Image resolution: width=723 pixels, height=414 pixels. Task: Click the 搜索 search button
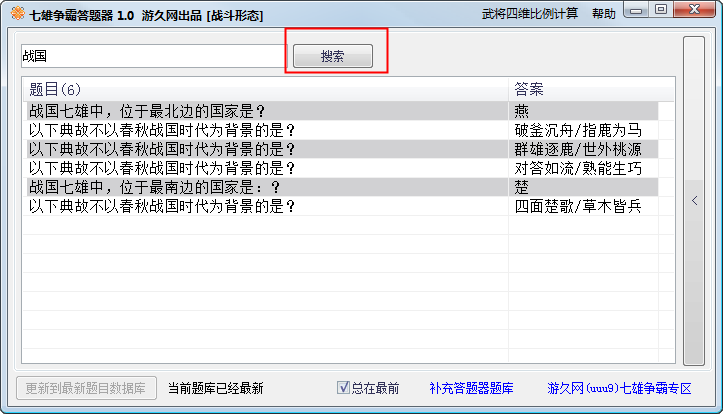pos(333,56)
